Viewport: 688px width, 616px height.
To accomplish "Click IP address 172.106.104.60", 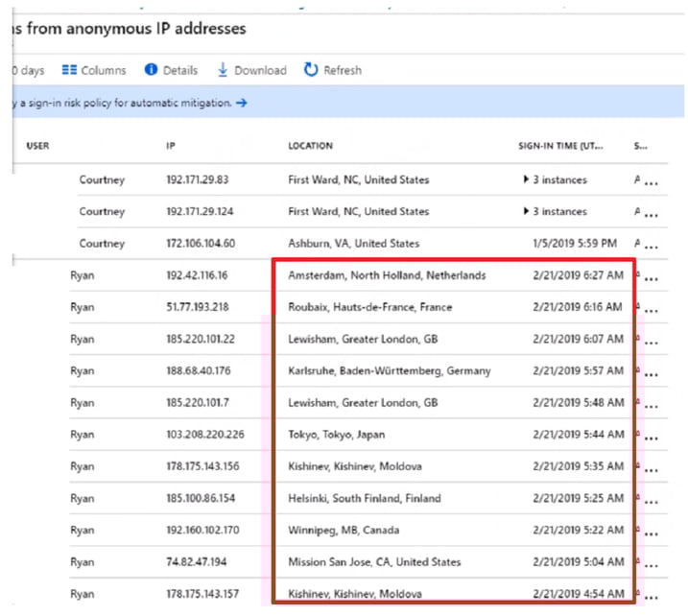I will point(201,243).
